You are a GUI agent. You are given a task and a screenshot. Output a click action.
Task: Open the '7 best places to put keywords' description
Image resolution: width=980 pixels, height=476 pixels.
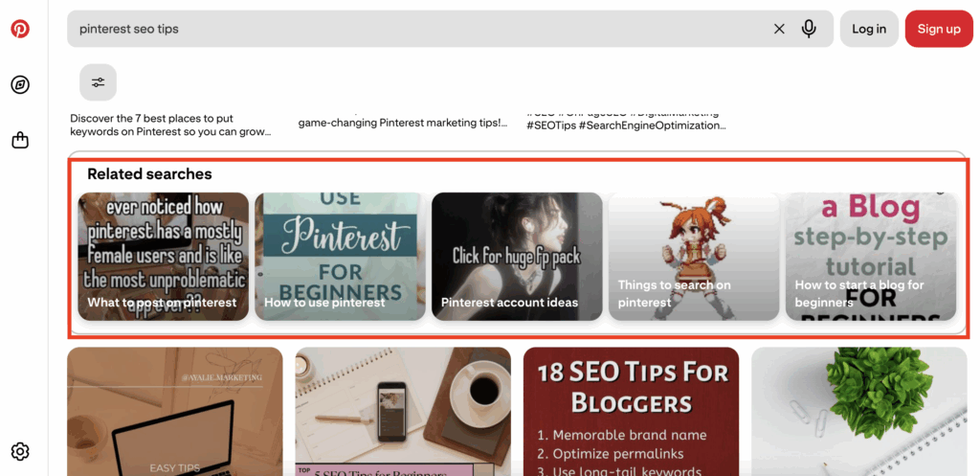pyautogui.click(x=170, y=125)
